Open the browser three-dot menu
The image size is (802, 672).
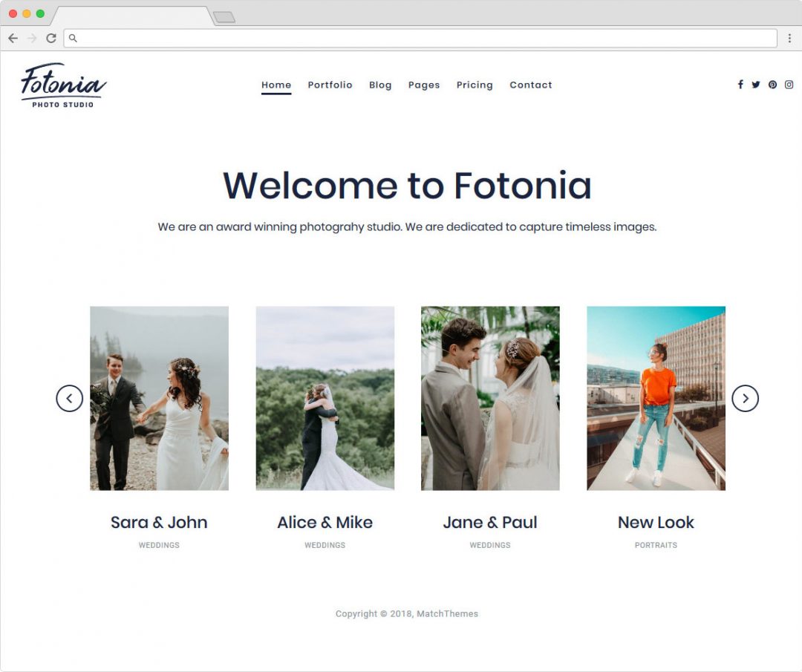[x=789, y=38]
